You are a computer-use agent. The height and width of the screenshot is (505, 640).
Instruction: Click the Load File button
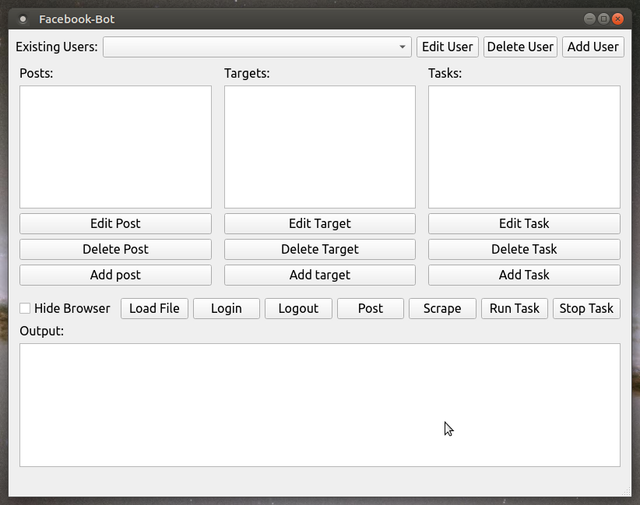pyautogui.click(x=154, y=308)
